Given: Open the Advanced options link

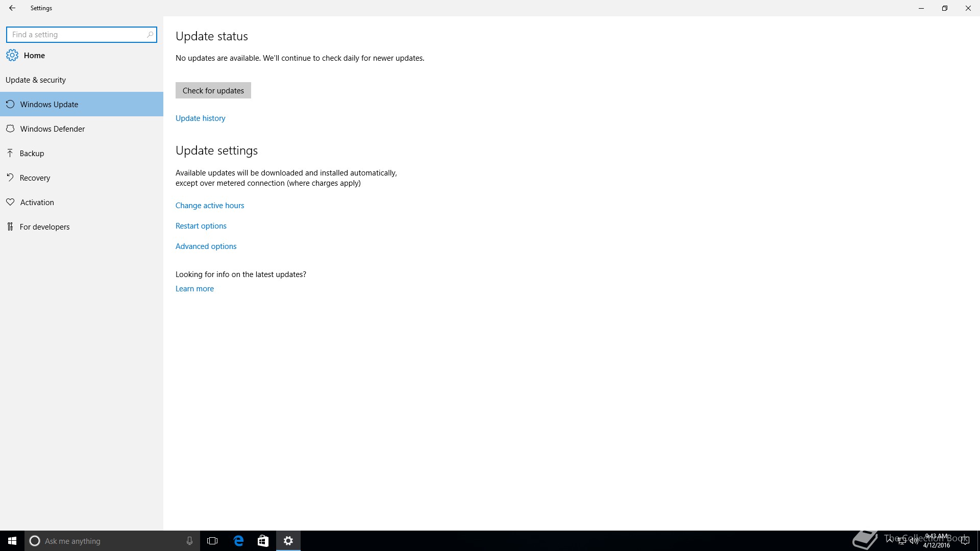Looking at the screenshot, I should 206,246.
